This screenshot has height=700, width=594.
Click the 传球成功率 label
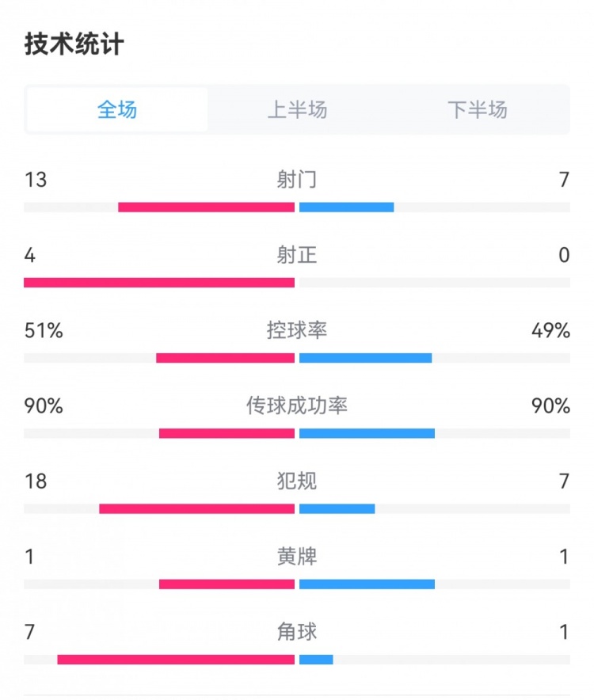(x=297, y=405)
